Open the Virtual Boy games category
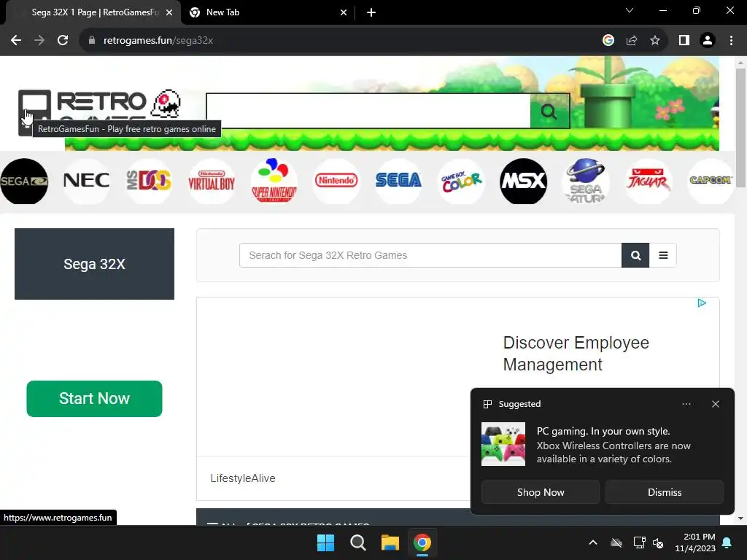This screenshot has height=560, width=747. click(211, 182)
